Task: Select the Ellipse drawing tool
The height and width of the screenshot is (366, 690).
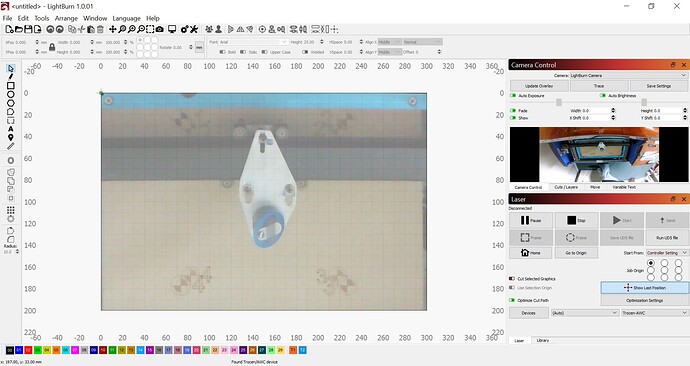Action: click(x=11, y=94)
